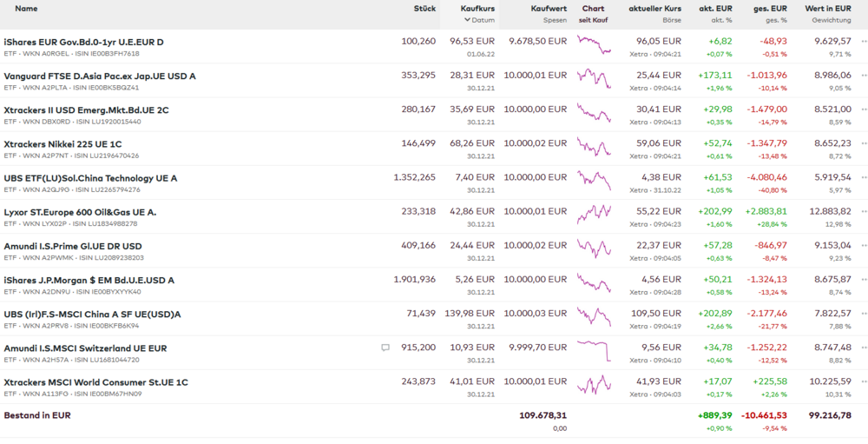Image resolution: width=868 pixels, height=444 pixels.
Task: Open the three-dot menu for iShares EUR Gov.Bd.0-1yr
Action: (x=864, y=41)
